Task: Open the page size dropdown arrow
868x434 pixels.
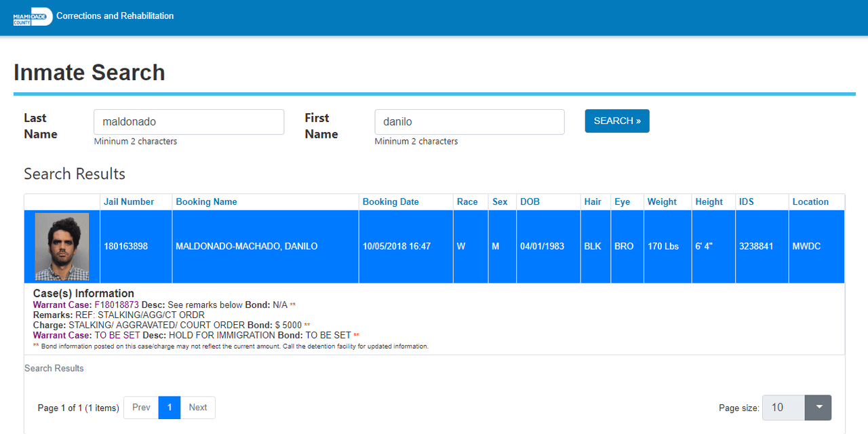Action: tap(818, 408)
